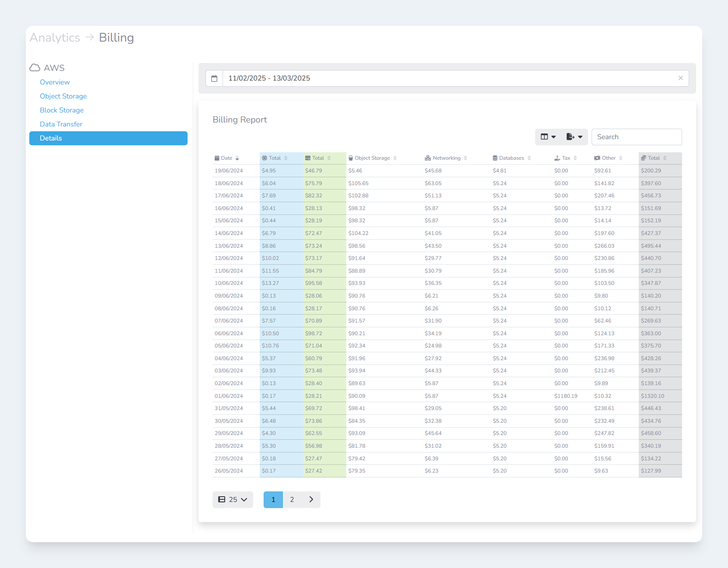The width and height of the screenshot is (728, 568).
Task: Open the column visibility dropdown
Action: click(x=548, y=137)
